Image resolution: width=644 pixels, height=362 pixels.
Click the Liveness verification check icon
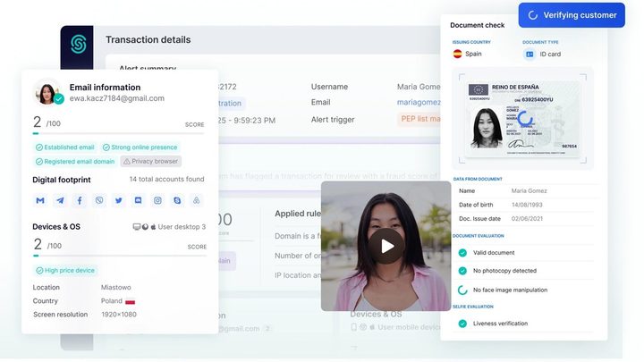point(462,324)
